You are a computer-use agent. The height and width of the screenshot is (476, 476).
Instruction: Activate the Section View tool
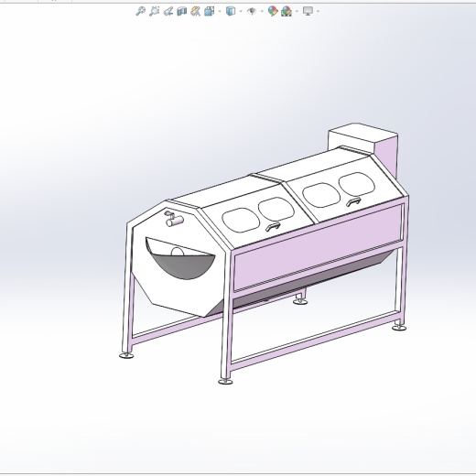(x=182, y=11)
